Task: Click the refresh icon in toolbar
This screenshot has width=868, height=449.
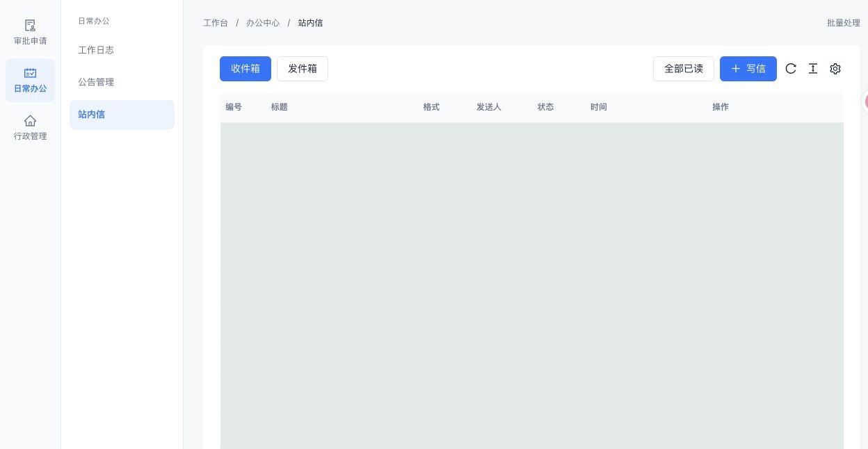Action: 791,69
